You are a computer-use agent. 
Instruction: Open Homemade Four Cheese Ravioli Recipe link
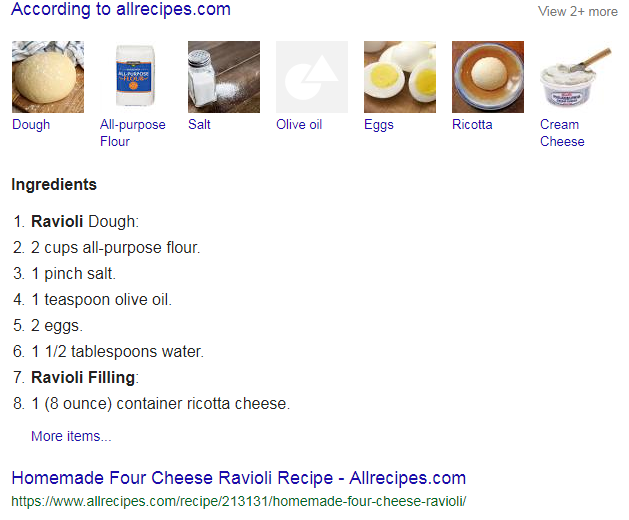click(x=239, y=478)
